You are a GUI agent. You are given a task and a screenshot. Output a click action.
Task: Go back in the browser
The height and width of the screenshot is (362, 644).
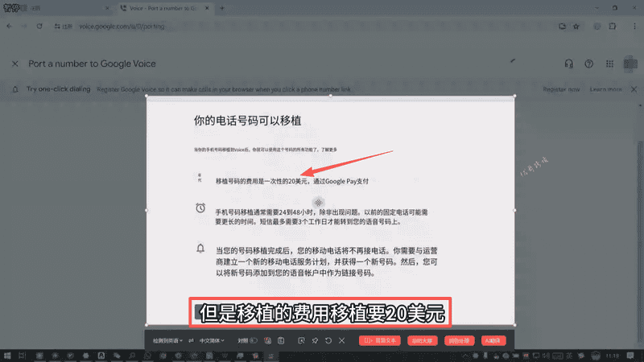[x=9, y=27]
